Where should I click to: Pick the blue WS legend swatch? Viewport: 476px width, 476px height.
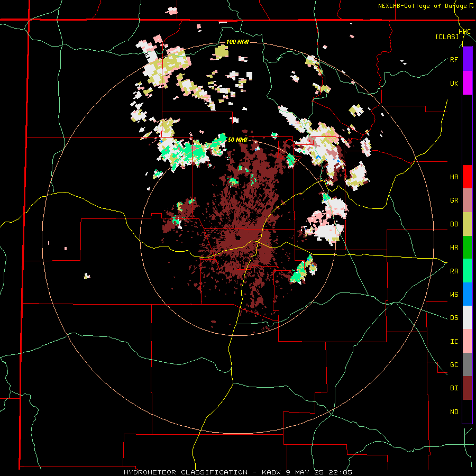pos(467,294)
